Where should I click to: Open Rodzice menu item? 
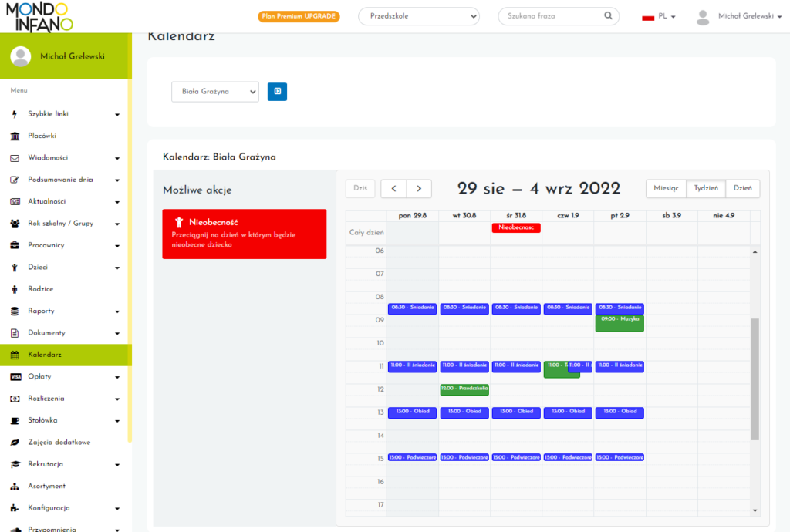pyautogui.click(x=66, y=289)
